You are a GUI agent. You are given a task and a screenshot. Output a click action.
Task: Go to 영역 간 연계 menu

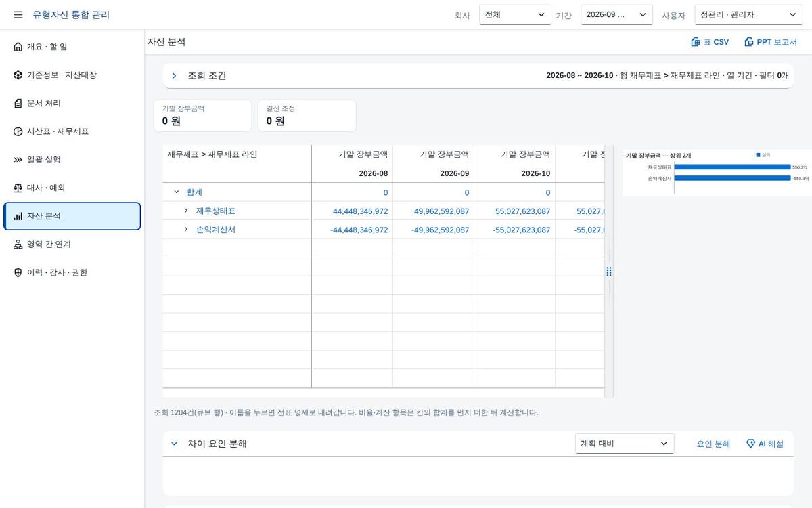pyautogui.click(x=72, y=245)
